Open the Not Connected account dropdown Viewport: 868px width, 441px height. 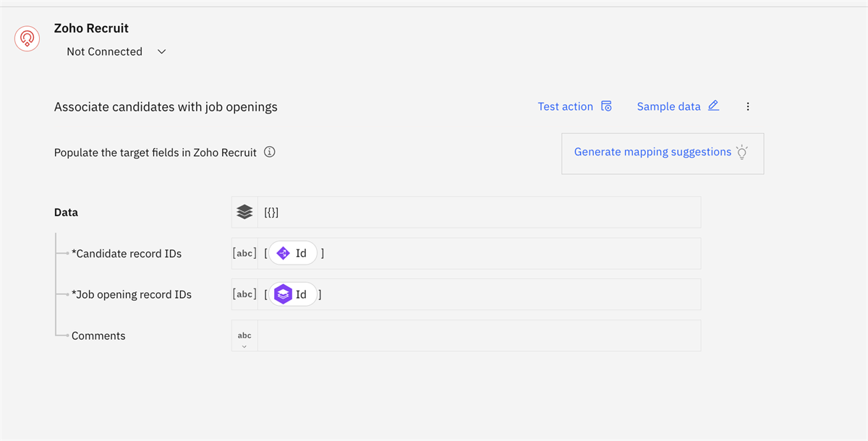116,52
